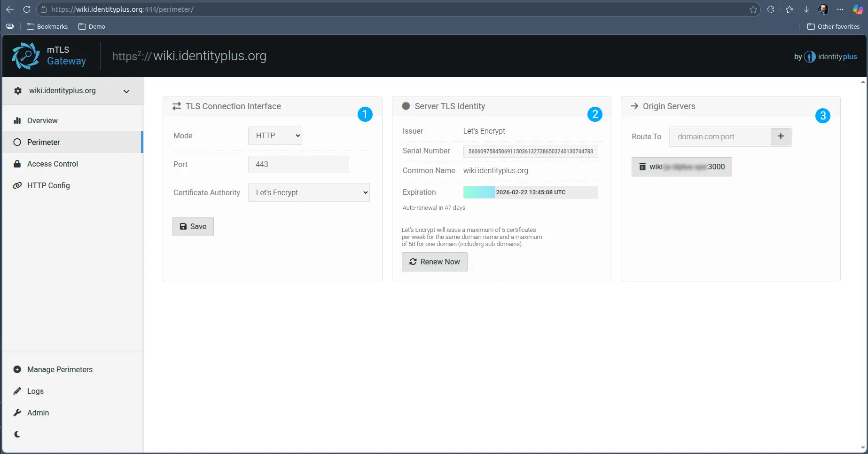868x454 pixels.
Task: Select the Overview chart icon
Action: 17,120
